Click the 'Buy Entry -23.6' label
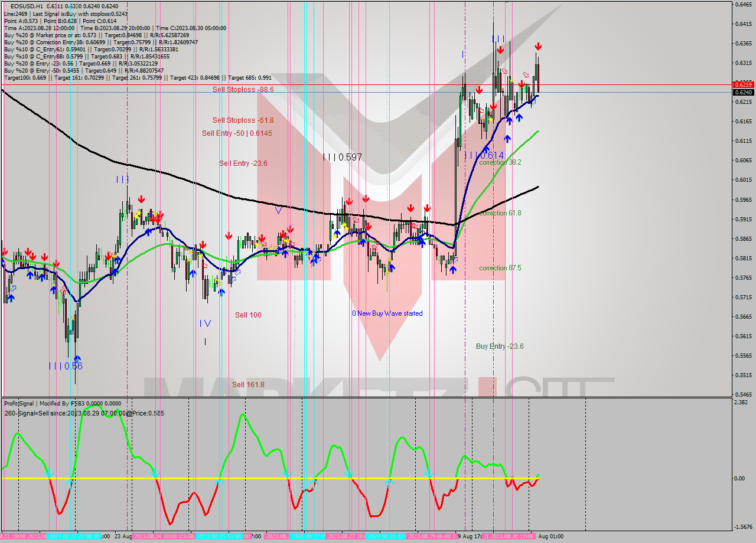This screenshot has width=756, height=543. pyautogui.click(x=500, y=346)
